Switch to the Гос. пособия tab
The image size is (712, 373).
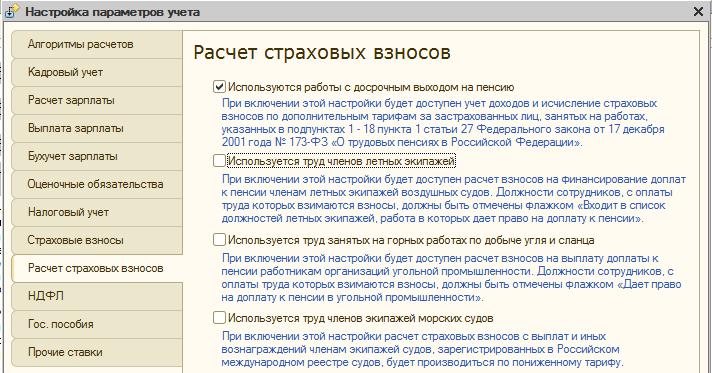pos(97,324)
